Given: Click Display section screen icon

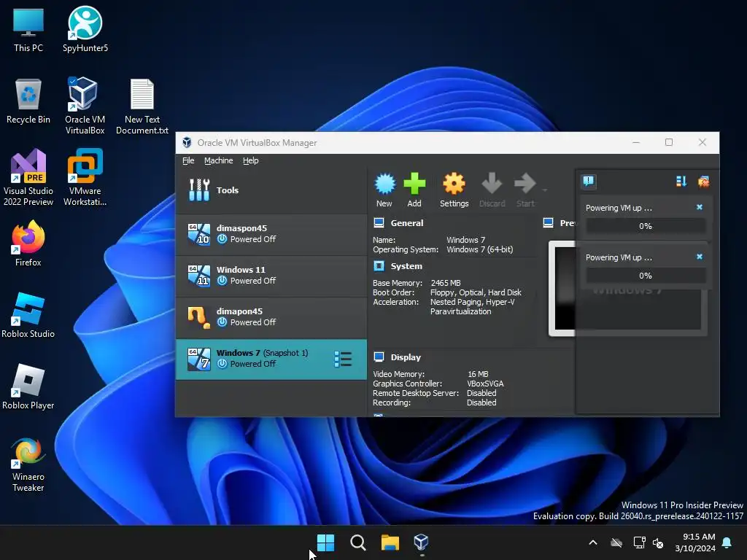Looking at the screenshot, I should 379,357.
